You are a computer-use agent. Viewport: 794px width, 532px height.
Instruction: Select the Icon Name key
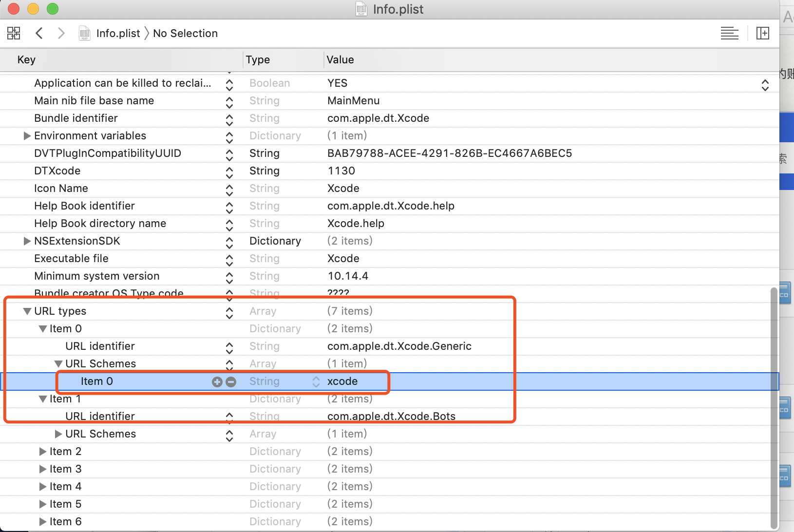point(61,188)
